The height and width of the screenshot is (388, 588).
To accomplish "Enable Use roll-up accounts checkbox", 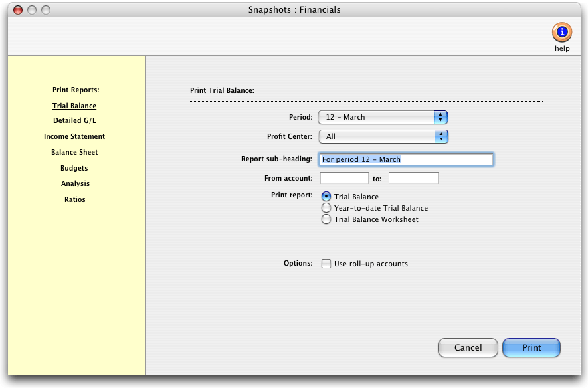I will tap(326, 264).
